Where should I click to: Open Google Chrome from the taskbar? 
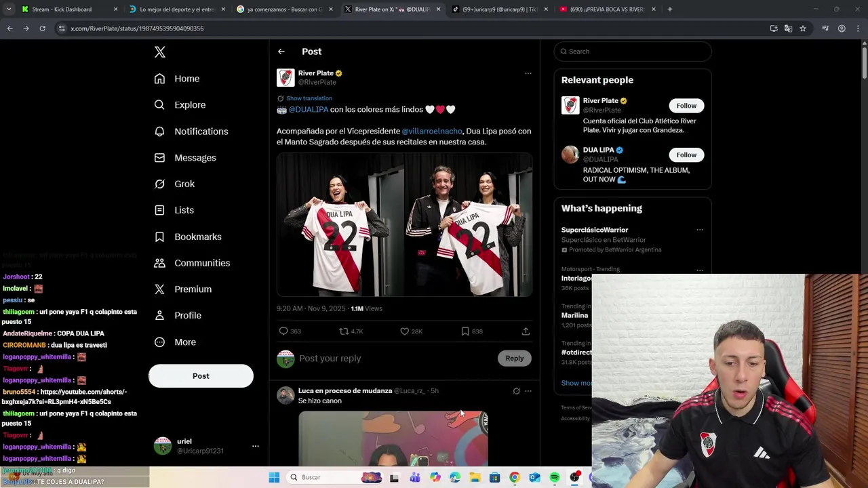[x=515, y=478]
